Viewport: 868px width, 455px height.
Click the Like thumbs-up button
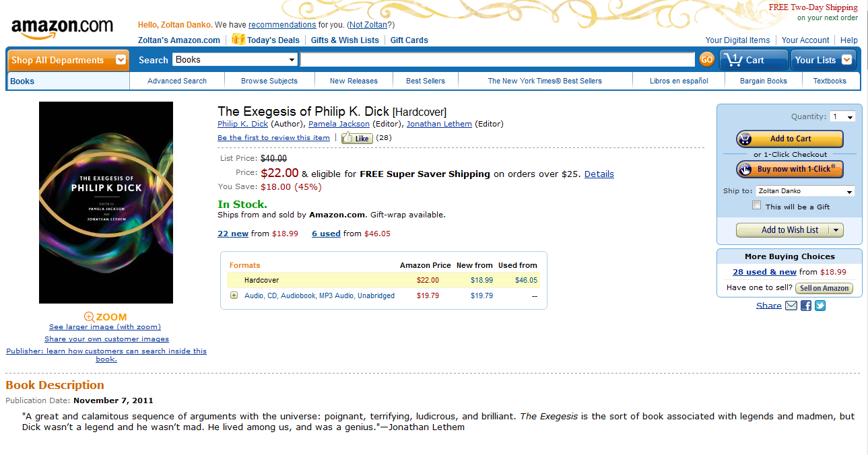point(357,138)
